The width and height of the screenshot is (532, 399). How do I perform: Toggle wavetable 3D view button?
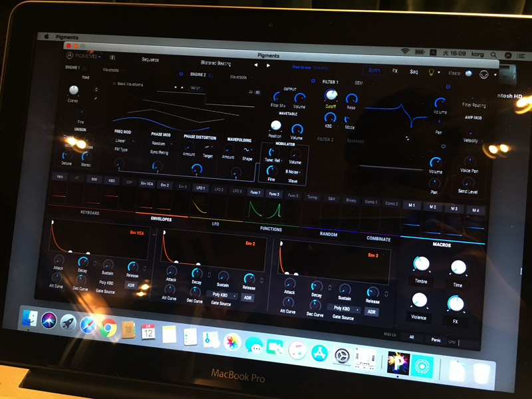point(257,92)
